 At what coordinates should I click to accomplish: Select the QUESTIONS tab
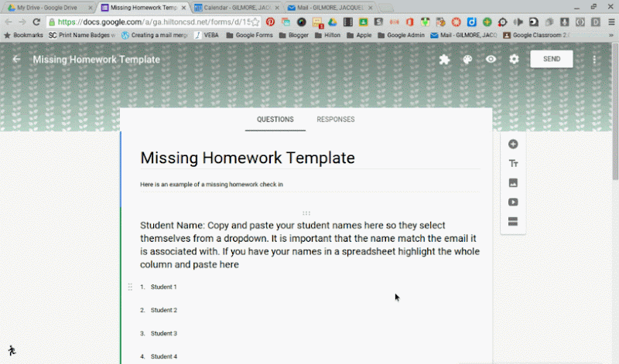tap(275, 120)
